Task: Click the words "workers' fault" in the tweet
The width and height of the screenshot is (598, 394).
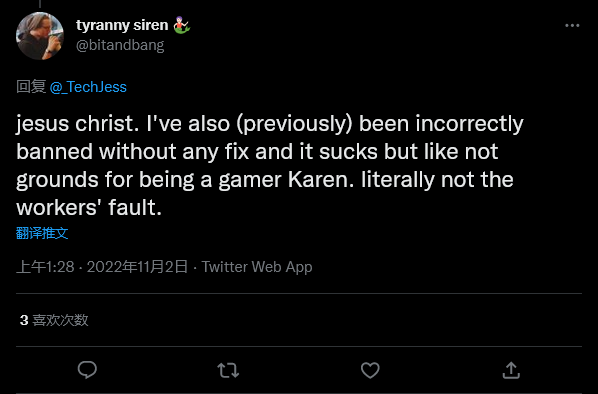Action: pyautogui.click(x=89, y=207)
